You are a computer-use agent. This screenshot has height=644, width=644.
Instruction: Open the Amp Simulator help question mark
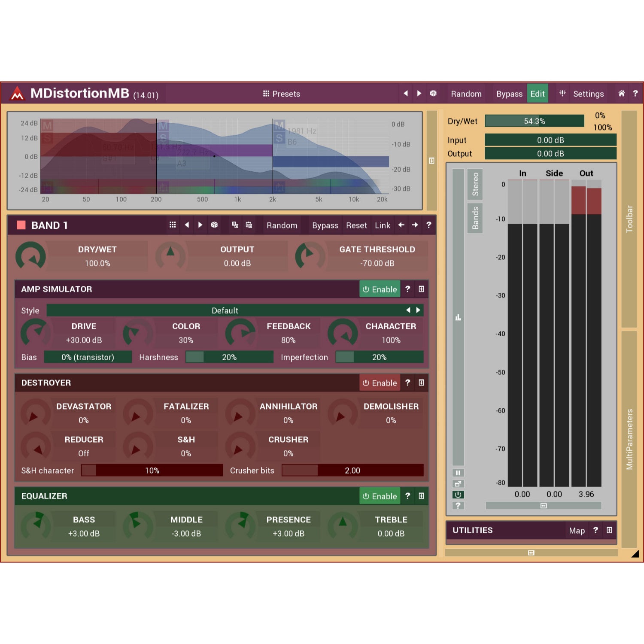pos(408,289)
